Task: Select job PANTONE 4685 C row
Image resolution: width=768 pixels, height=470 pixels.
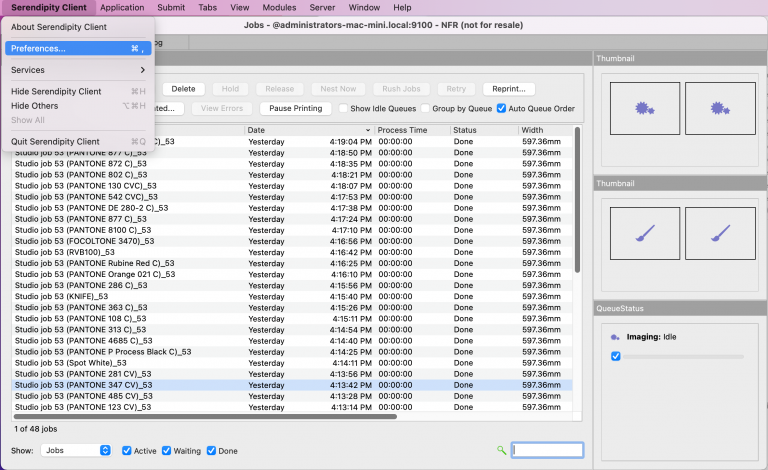Action: [x=292, y=341]
